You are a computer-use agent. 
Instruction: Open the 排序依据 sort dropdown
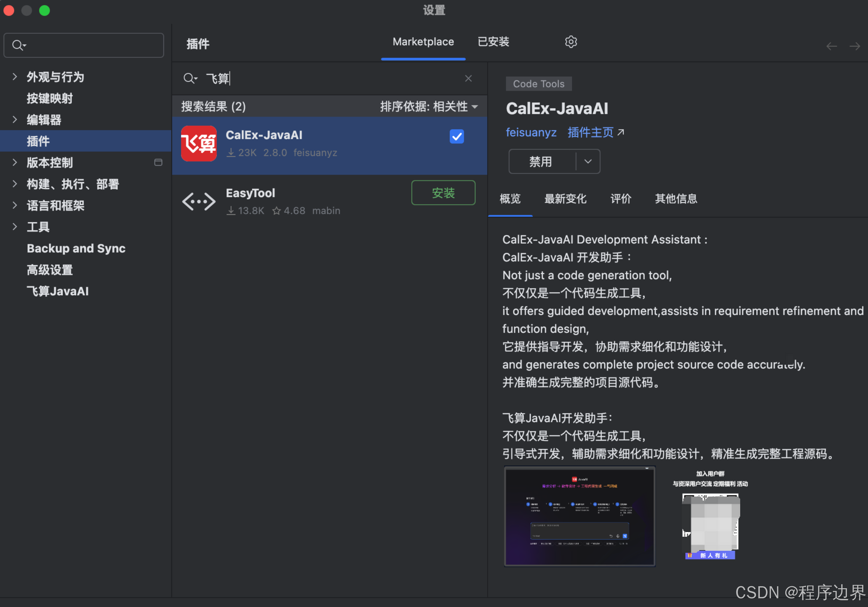[x=429, y=107]
